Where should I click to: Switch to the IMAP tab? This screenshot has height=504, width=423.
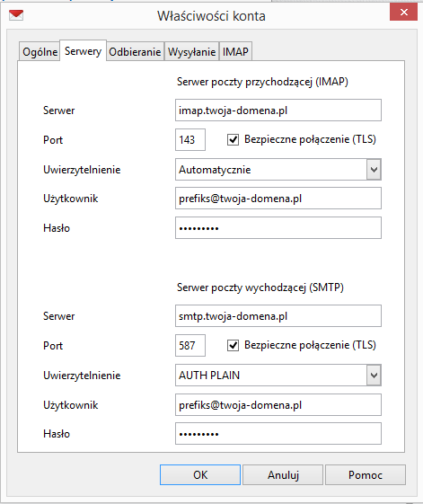[x=235, y=51]
